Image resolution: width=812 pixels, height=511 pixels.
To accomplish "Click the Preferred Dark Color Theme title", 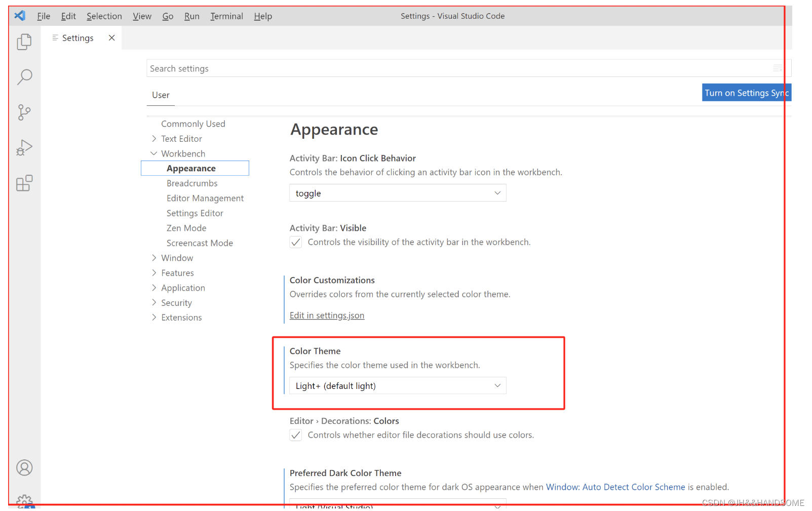I will [x=345, y=473].
